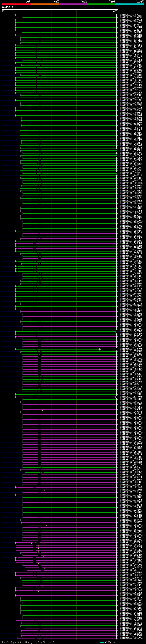The height and width of the screenshot is (644, 146).
Task: Open hit UniRef100_P29764
Action: [131, 115]
